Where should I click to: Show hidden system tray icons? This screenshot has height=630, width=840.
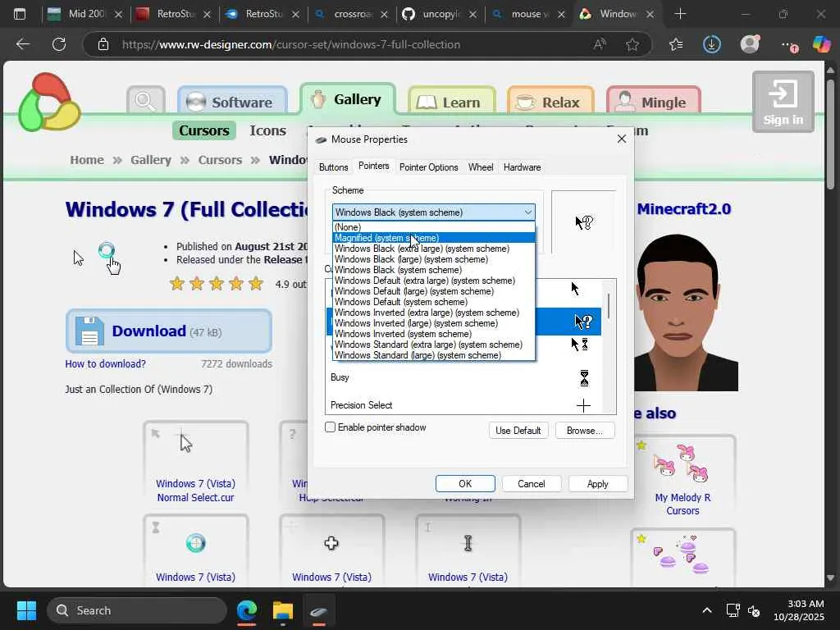(707, 610)
